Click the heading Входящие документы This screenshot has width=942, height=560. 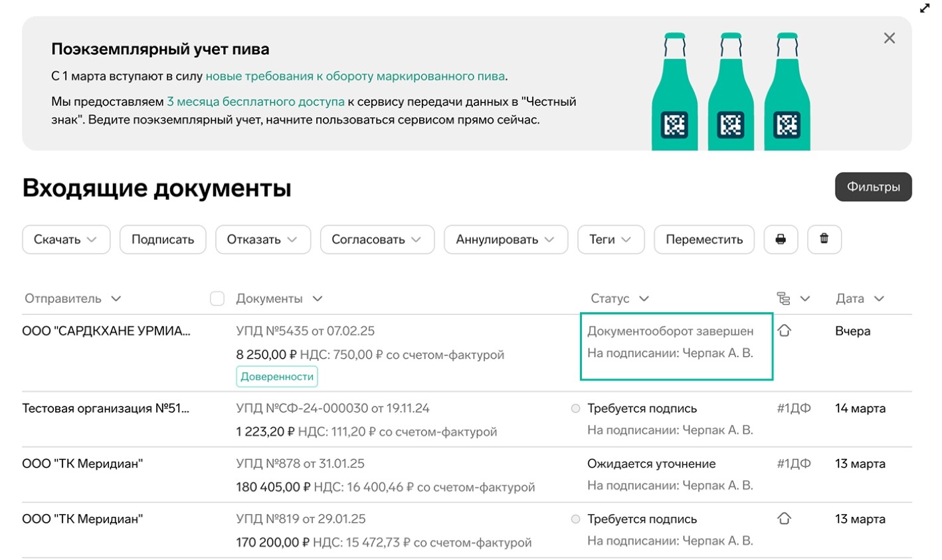157,188
